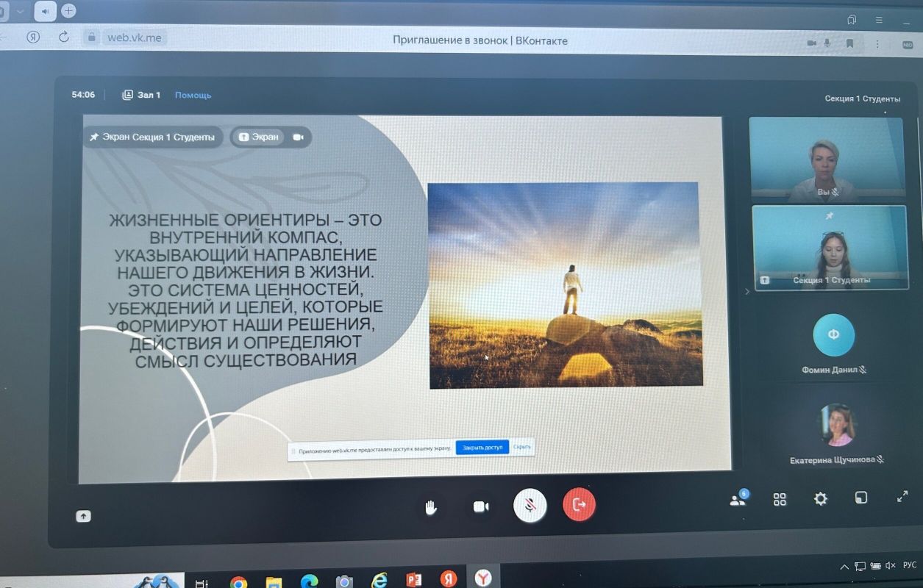Select the active tab with sound icon
The image size is (923, 588).
45,11
